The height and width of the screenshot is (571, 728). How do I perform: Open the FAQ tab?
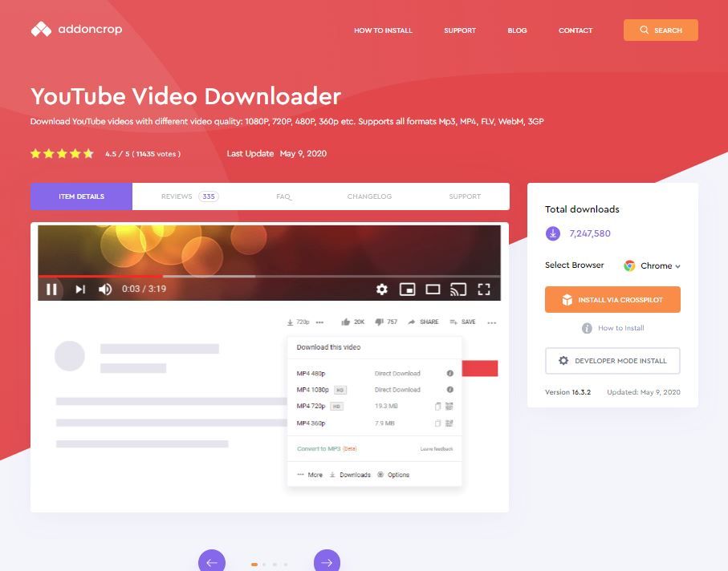point(283,196)
